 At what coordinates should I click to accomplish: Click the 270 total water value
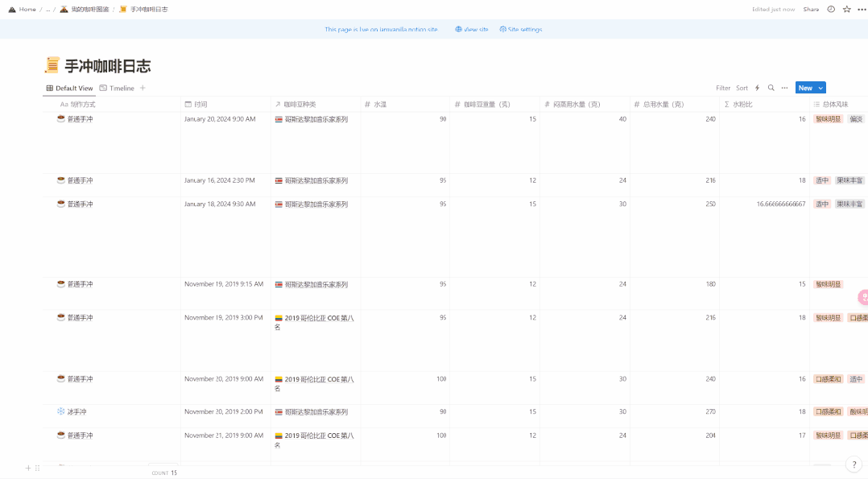click(x=710, y=412)
